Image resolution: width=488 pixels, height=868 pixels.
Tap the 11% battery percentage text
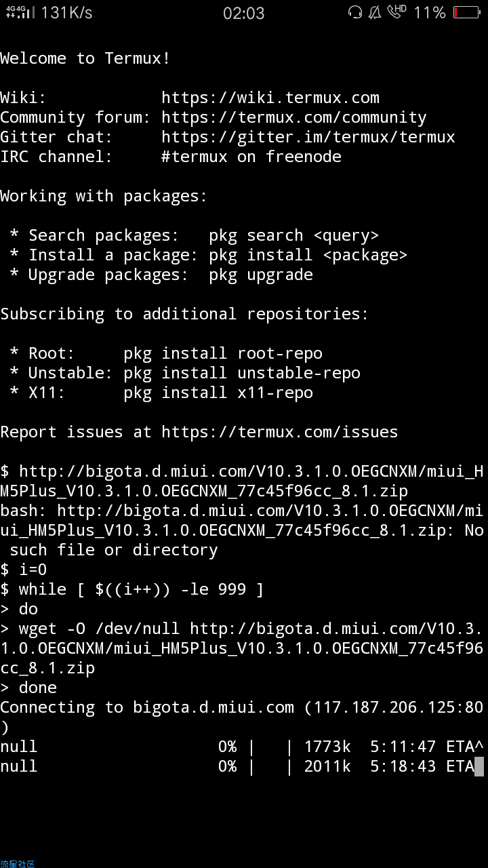point(430,12)
